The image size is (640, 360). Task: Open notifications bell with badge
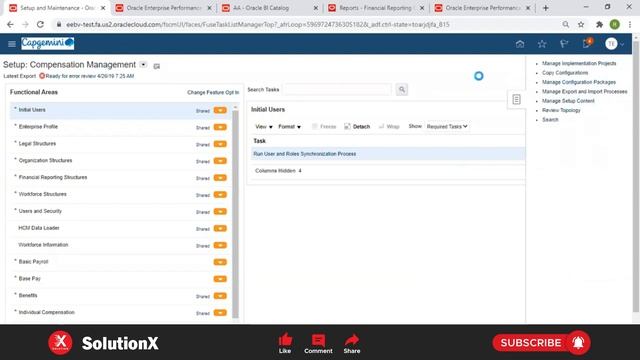pyautogui.click(x=587, y=44)
